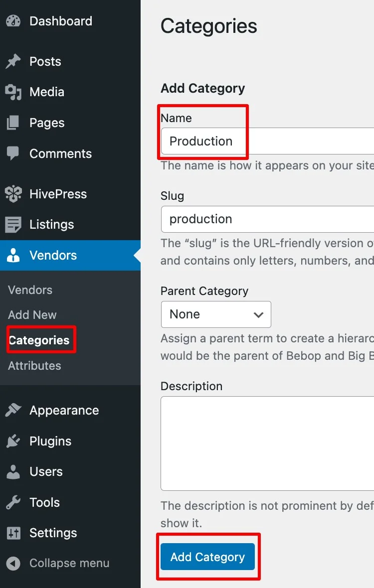Open Add New under Vendors
374x588 pixels.
coord(32,315)
